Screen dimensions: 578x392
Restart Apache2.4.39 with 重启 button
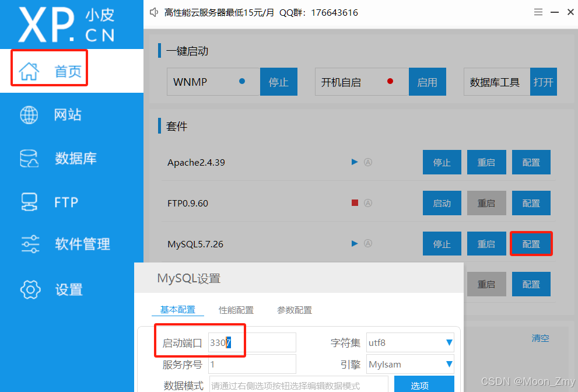pos(486,162)
